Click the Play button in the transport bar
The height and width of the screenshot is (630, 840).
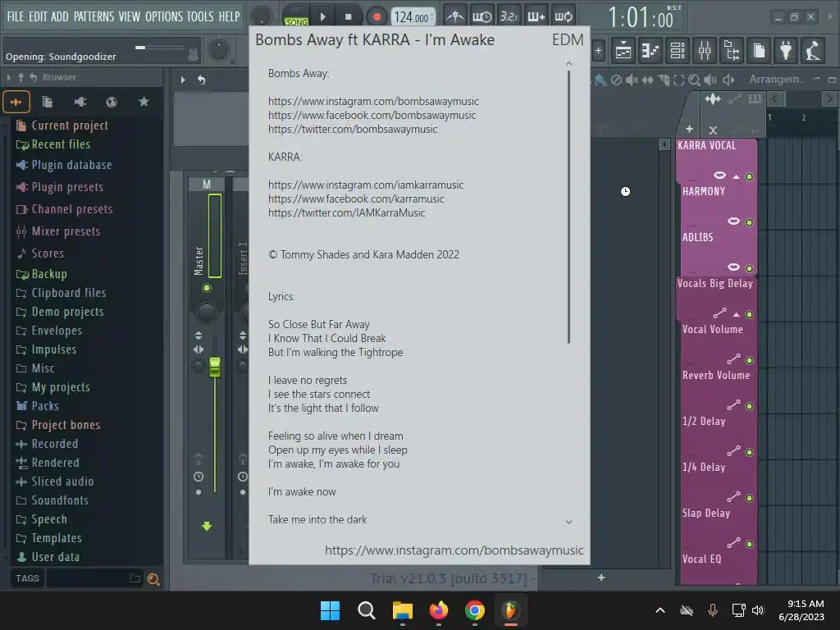(322, 16)
